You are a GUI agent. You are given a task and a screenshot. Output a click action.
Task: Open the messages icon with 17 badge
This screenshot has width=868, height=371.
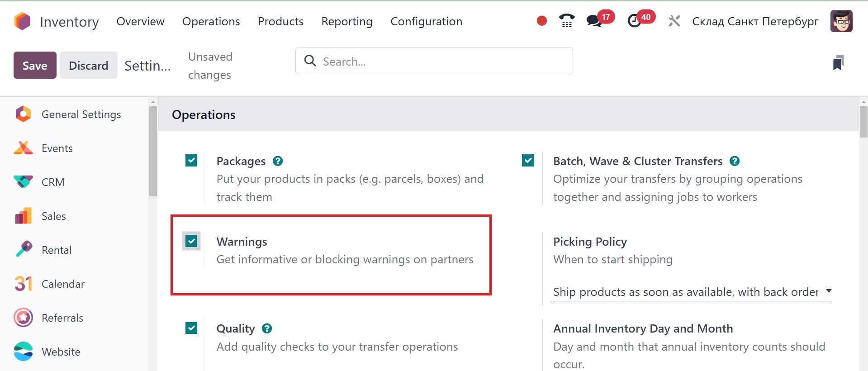(594, 21)
